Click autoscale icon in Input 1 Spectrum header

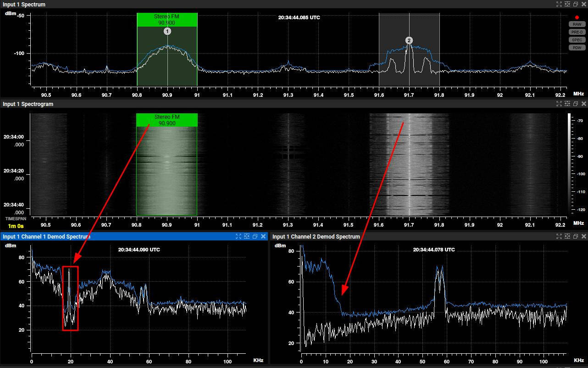pyautogui.click(x=567, y=4)
